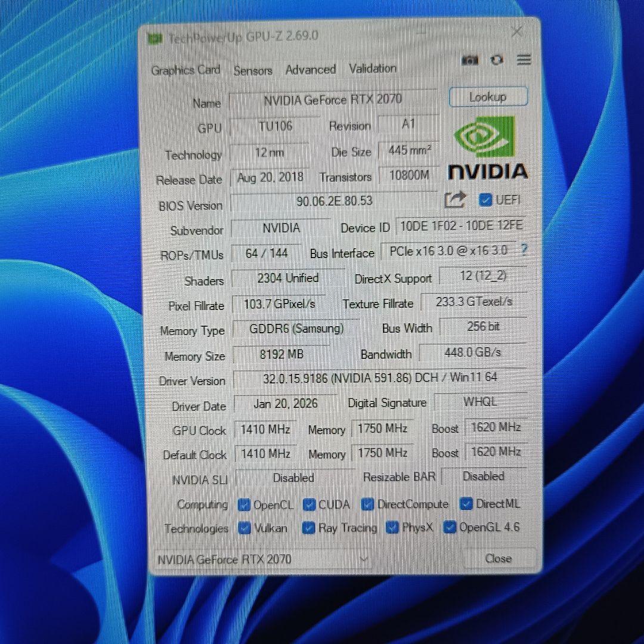The image size is (644, 644).
Task: Click the Bus Interface PCIe x16 3.0 value
Action: (448, 250)
